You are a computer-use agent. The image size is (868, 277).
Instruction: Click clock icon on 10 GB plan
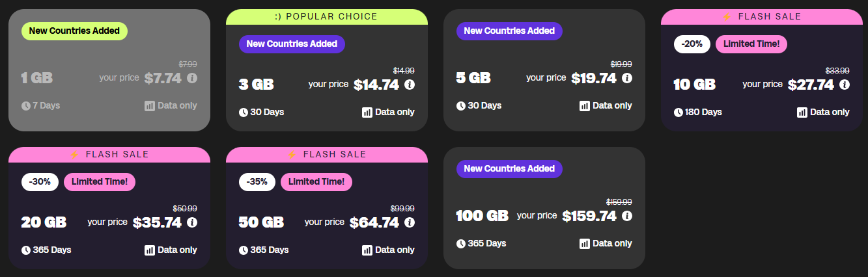click(679, 112)
